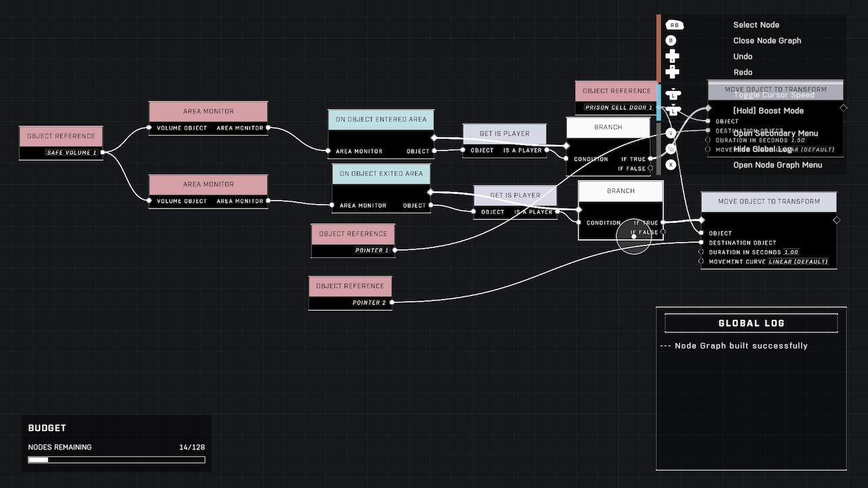
Task: Click the 14/128 nodes remaining count
Action: [192, 447]
